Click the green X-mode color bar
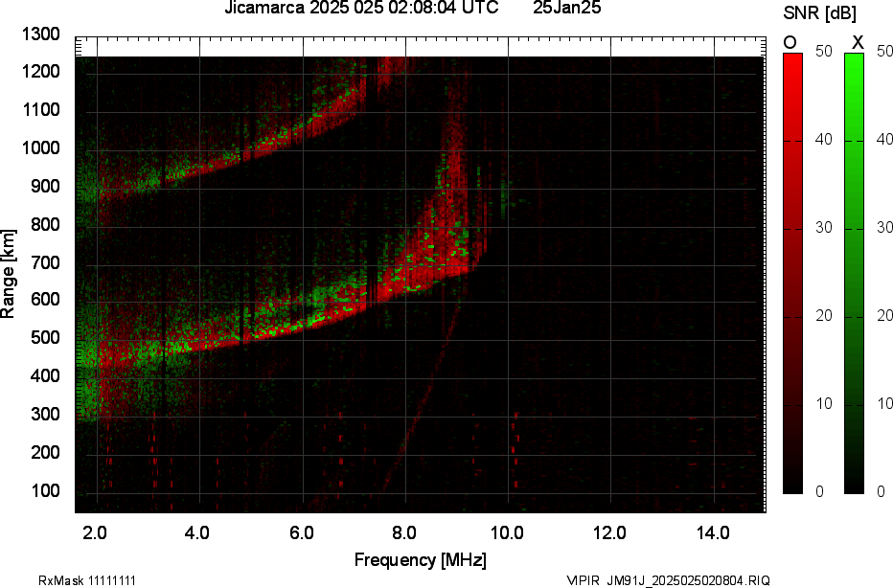 pos(854,273)
